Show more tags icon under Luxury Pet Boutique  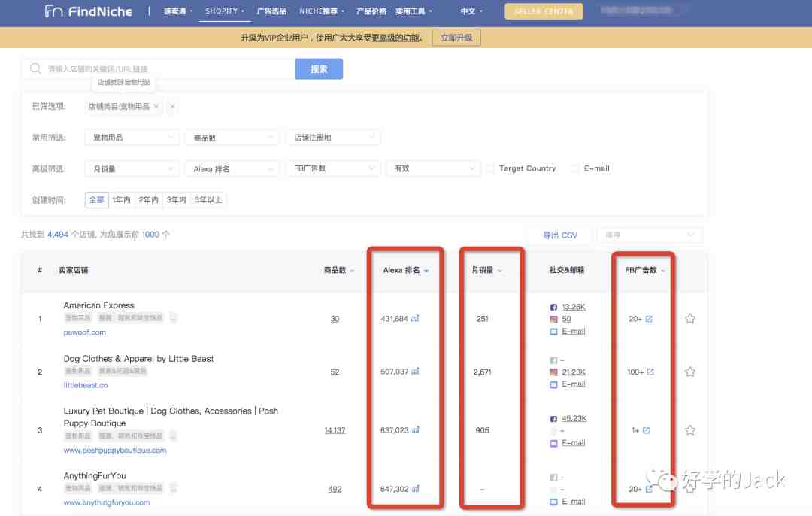(173, 436)
